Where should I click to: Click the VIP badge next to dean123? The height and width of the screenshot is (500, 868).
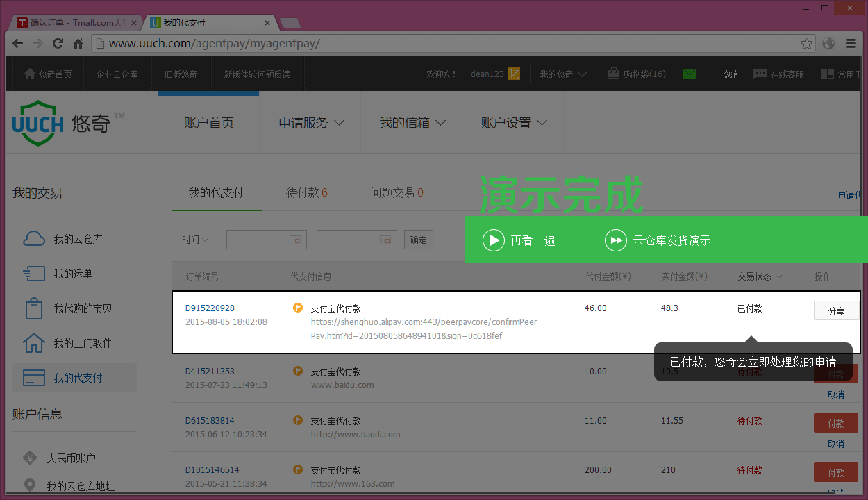click(514, 74)
